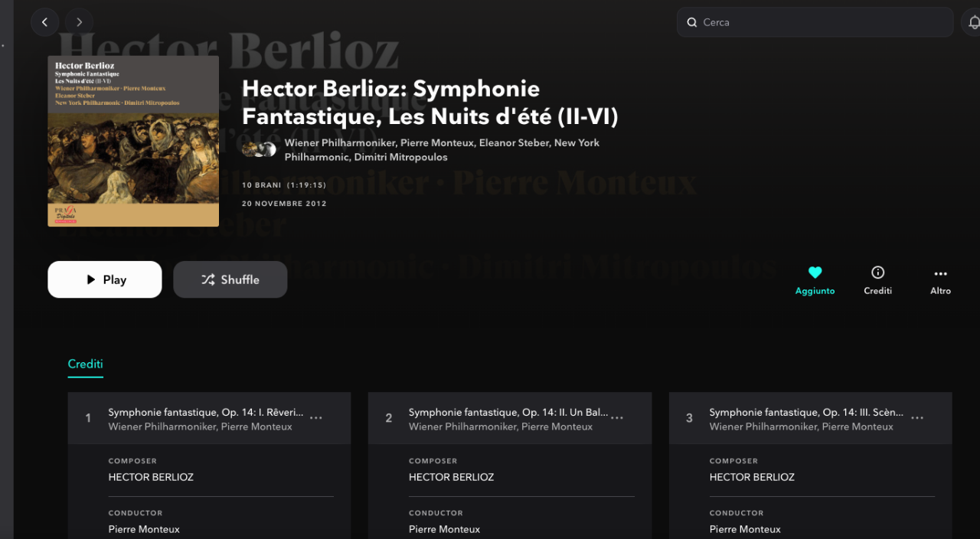980x539 pixels.
Task: Open the Wiener Philharmoniker artist link in header
Action: [x=340, y=143]
